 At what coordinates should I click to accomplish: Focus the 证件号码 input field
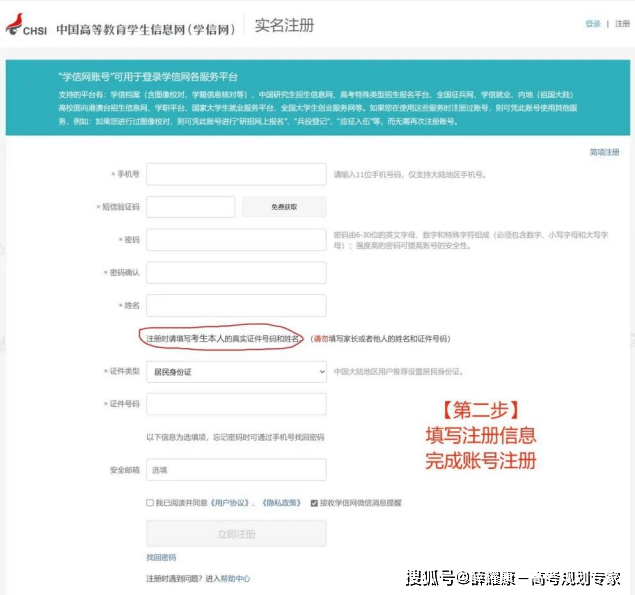(x=236, y=404)
